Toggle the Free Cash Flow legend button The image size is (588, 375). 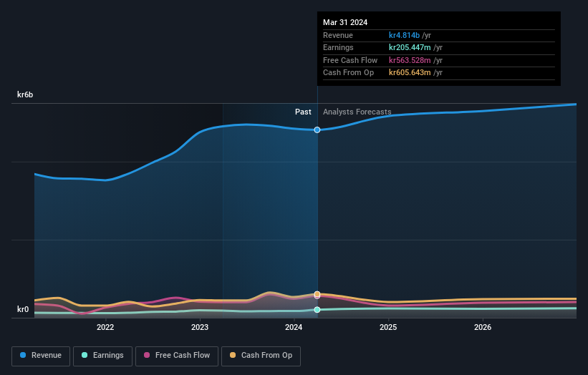[177, 356]
